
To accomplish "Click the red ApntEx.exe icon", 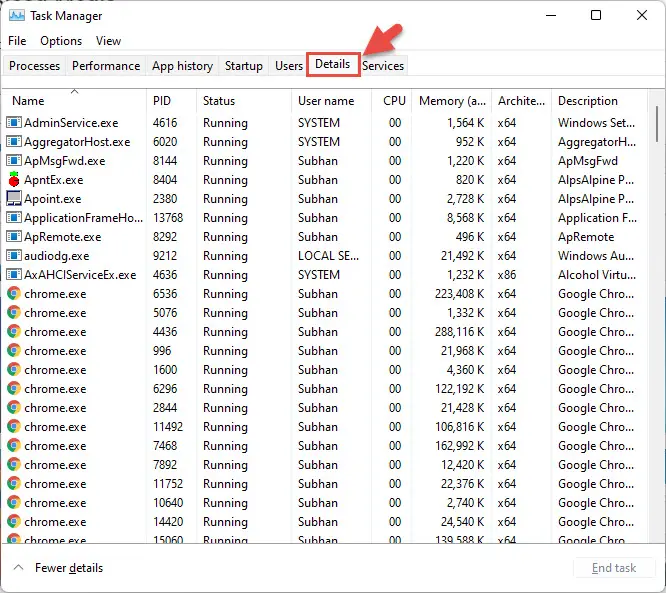I will [14, 179].
